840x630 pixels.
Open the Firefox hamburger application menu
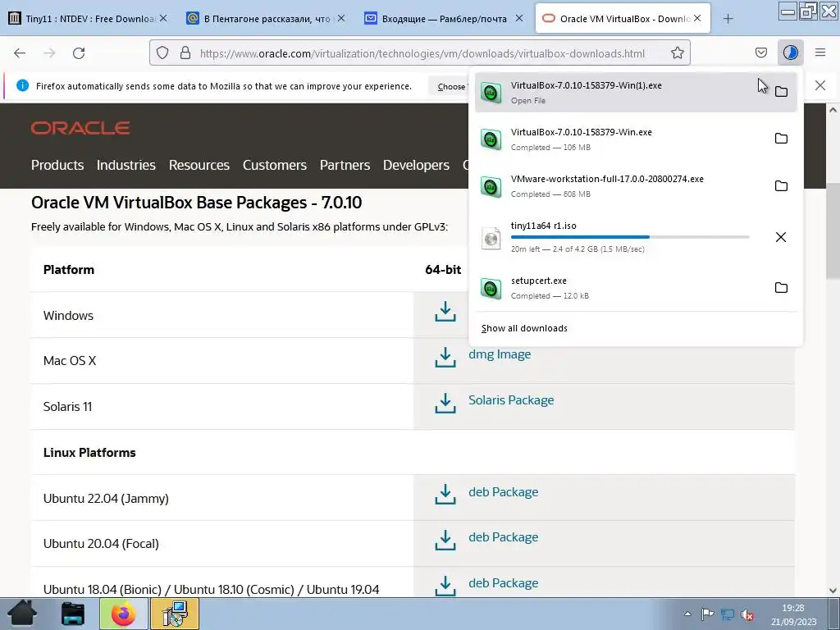tap(819, 52)
